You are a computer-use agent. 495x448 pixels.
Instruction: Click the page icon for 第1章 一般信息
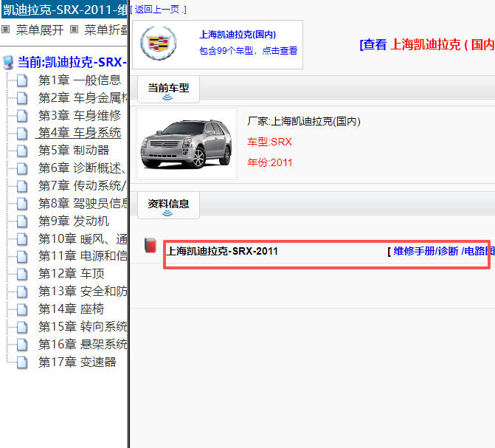22,80
